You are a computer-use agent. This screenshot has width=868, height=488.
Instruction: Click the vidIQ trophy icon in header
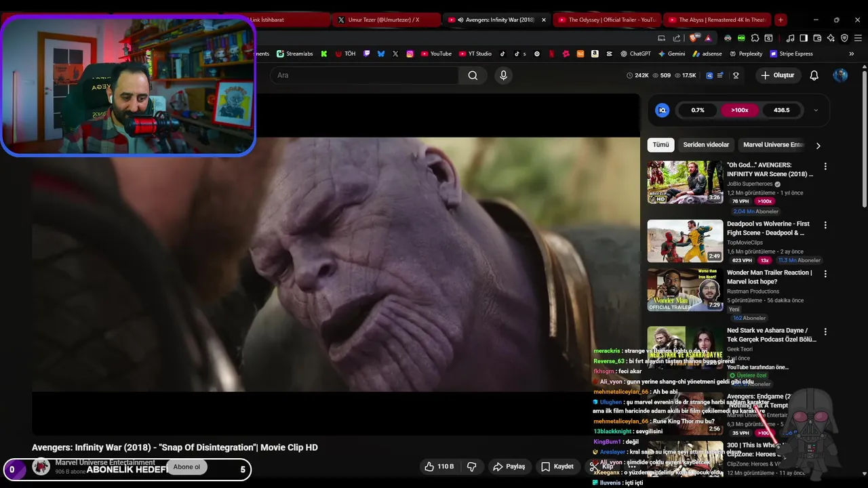pyautogui.click(x=736, y=75)
